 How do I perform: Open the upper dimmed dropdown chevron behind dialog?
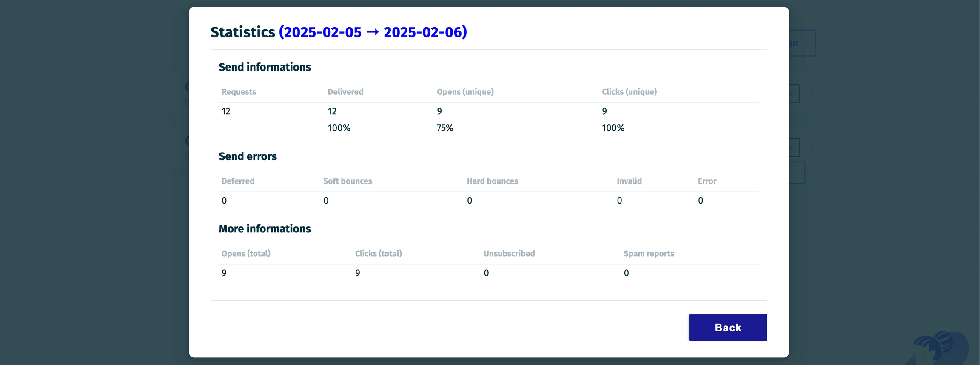[x=794, y=93]
